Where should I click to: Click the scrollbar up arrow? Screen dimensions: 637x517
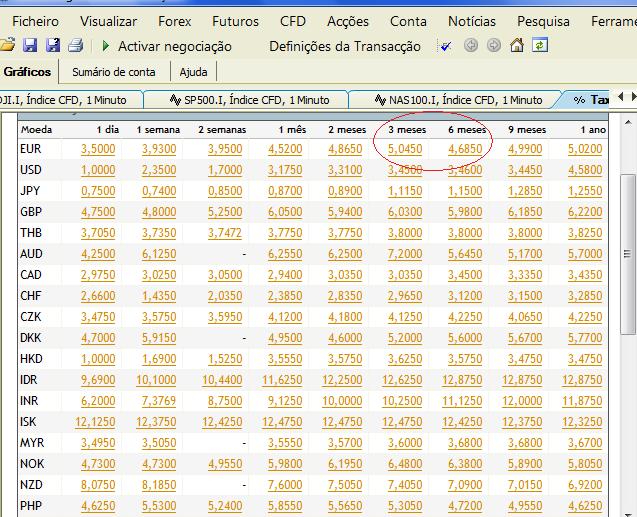628,122
